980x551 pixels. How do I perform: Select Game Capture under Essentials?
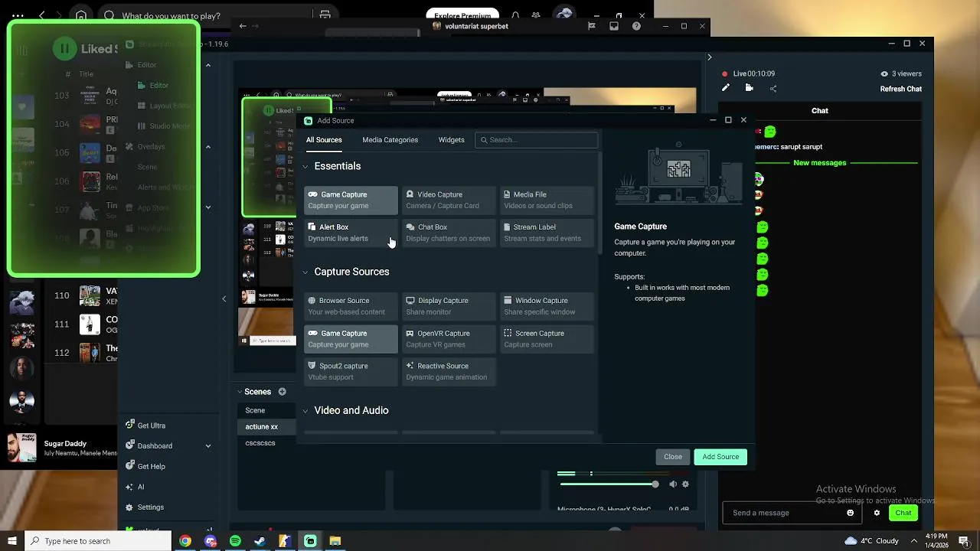pos(351,200)
